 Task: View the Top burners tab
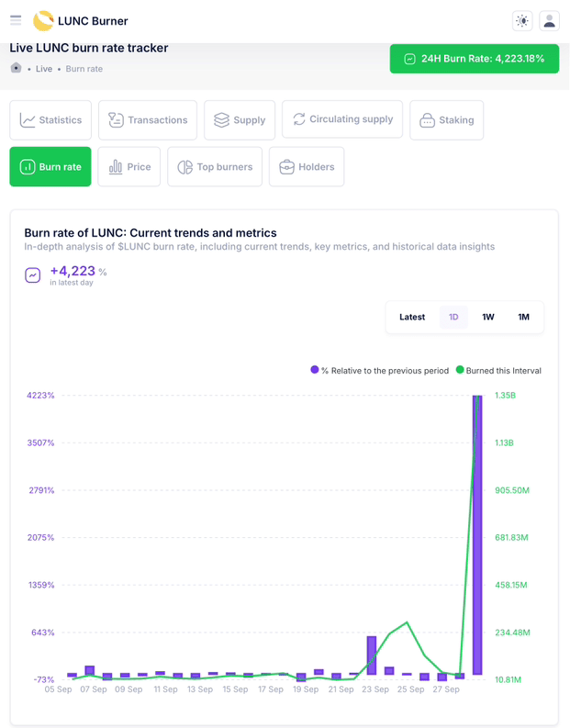tap(215, 167)
